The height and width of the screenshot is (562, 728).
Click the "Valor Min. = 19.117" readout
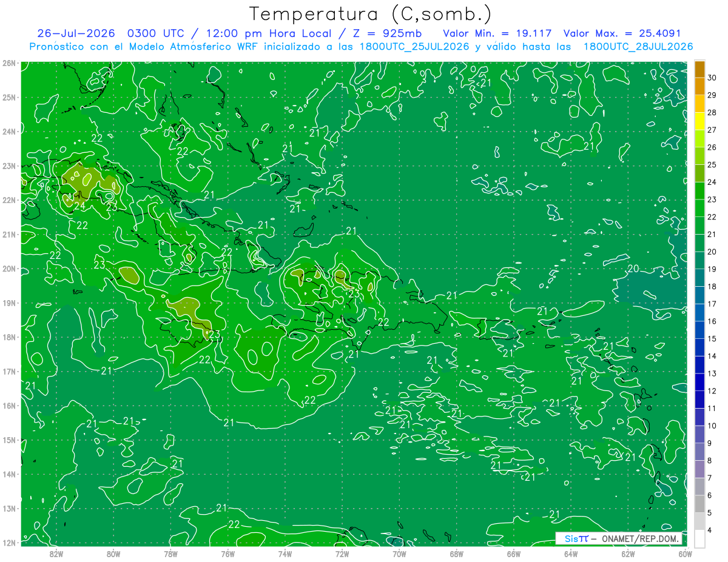[497, 33]
